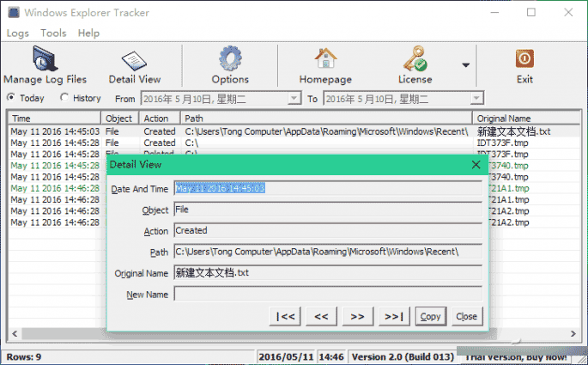Open the Logs menu
Screen dimensions: 588x365
tap(17, 33)
